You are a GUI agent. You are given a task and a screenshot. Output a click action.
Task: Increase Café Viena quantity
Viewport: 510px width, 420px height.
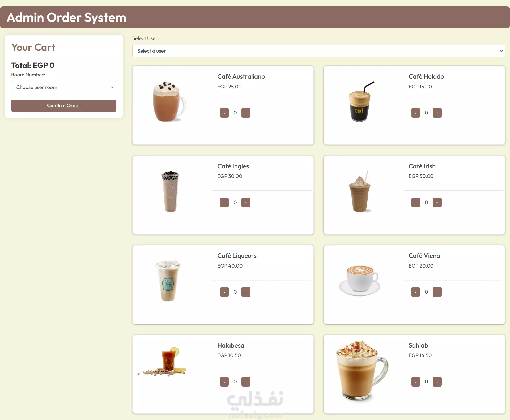(437, 292)
